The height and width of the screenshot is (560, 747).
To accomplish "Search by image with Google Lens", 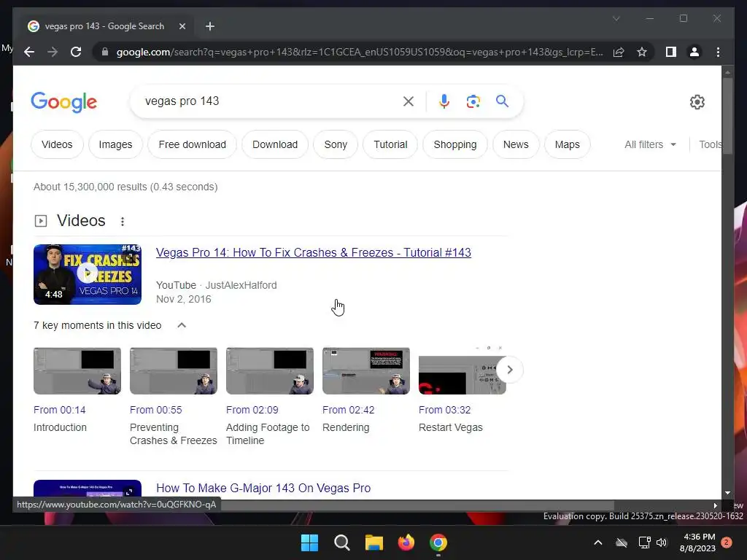I will 473,101.
